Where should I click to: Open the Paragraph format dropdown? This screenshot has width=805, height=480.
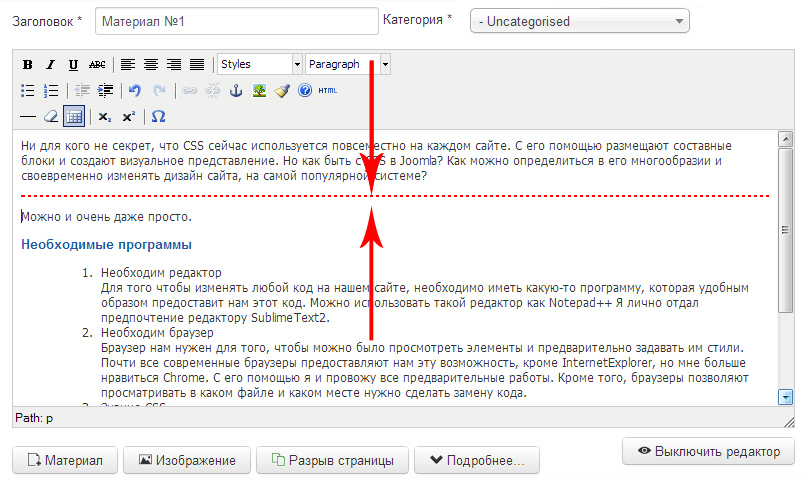(x=347, y=64)
